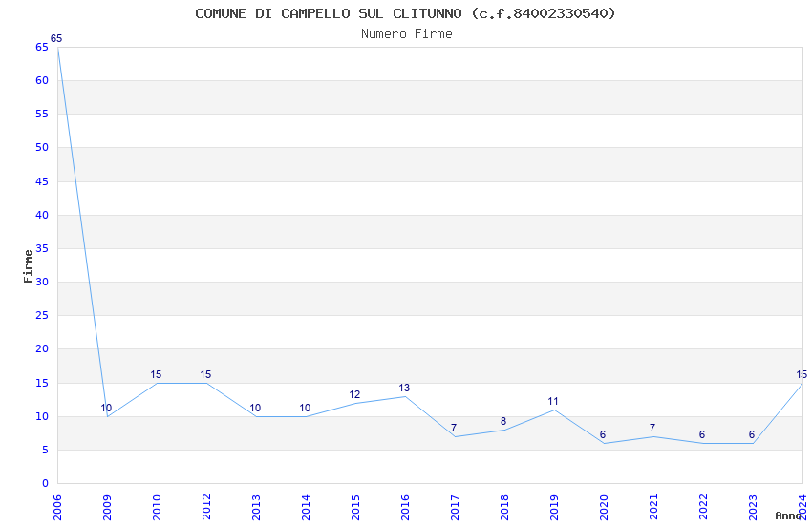Image resolution: width=812 pixels, height=525 pixels.
Task: Select the y-axis tick label 55
Action: click(x=42, y=114)
